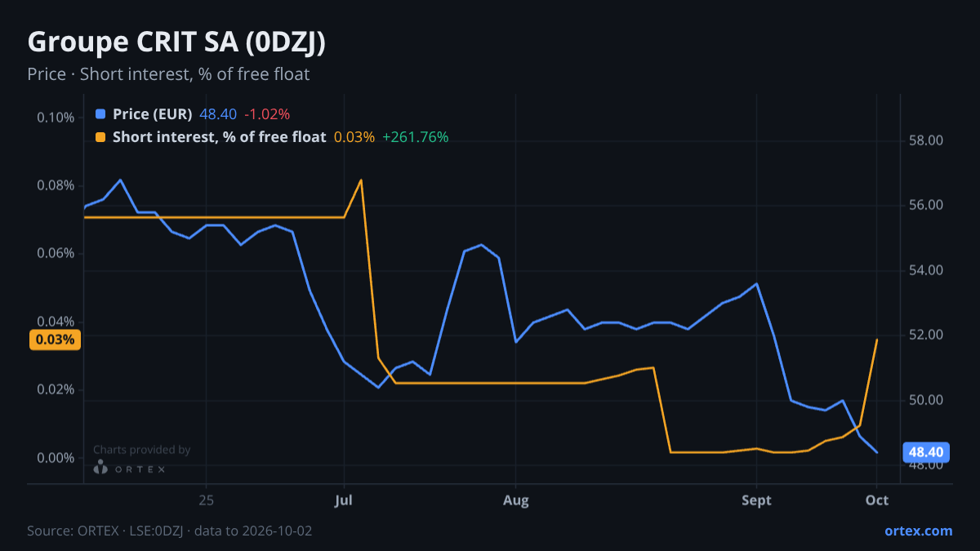Click the Sept x-axis label
Image resolution: width=980 pixels, height=551 pixels.
756,500
